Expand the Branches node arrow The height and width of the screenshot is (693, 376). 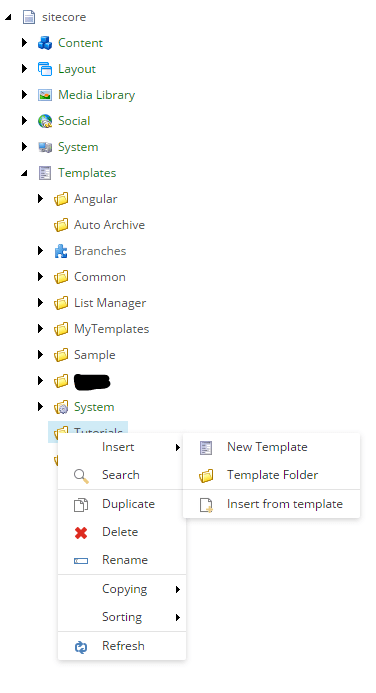tap(40, 251)
